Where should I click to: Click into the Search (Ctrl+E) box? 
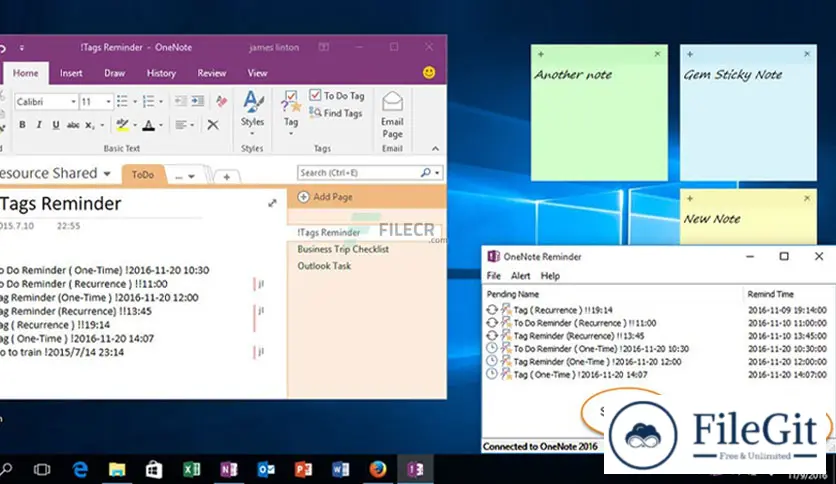pos(358,173)
